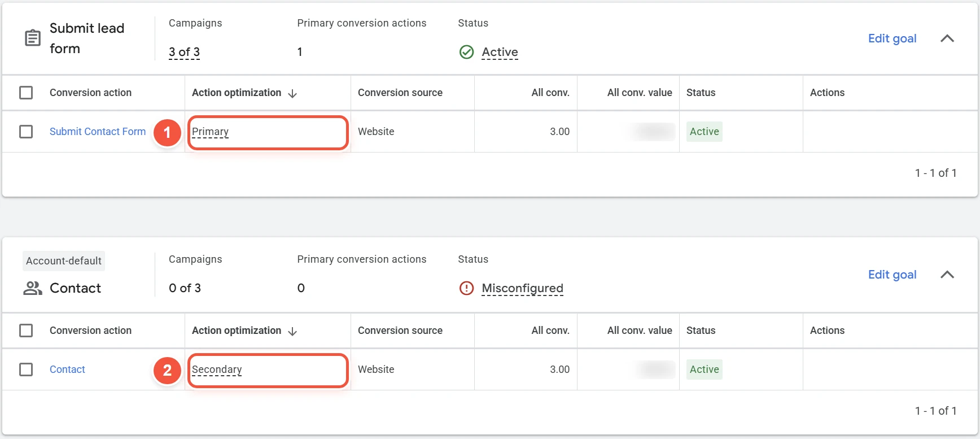The image size is (980, 439).
Task: Click Active status badge for Submit Contact Form
Action: [x=705, y=132]
